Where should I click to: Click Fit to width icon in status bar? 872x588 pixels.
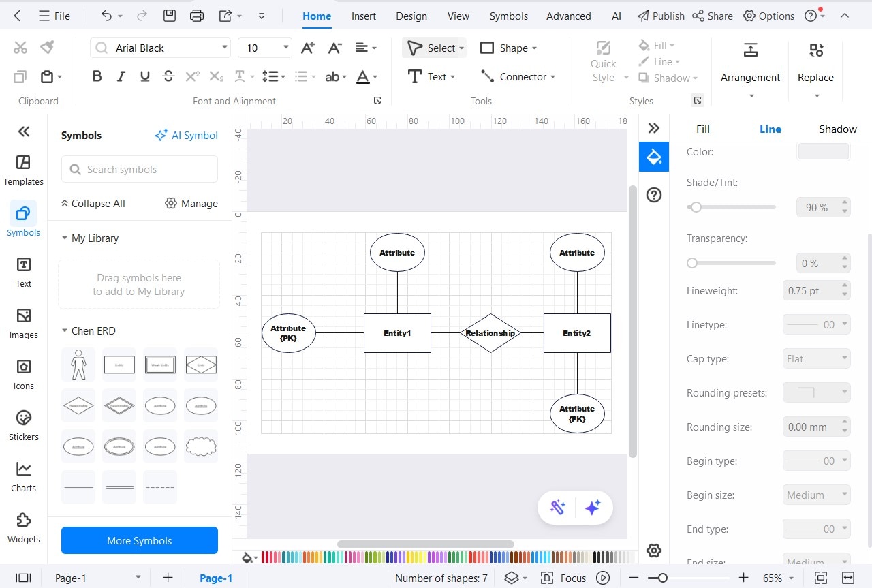pyautogui.click(x=848, y=578)
